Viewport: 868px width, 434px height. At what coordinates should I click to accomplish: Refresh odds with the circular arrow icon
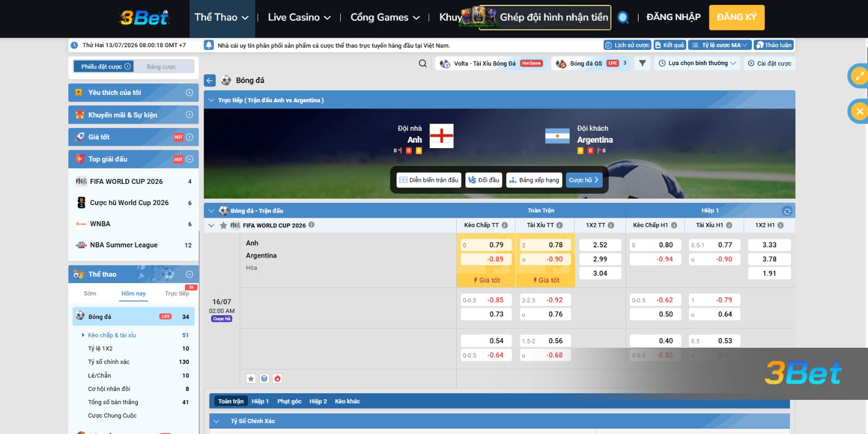tap(787, 211)
